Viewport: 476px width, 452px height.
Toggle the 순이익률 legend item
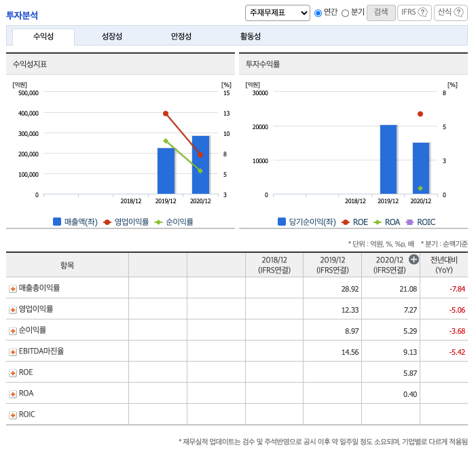tap(174, 222)
